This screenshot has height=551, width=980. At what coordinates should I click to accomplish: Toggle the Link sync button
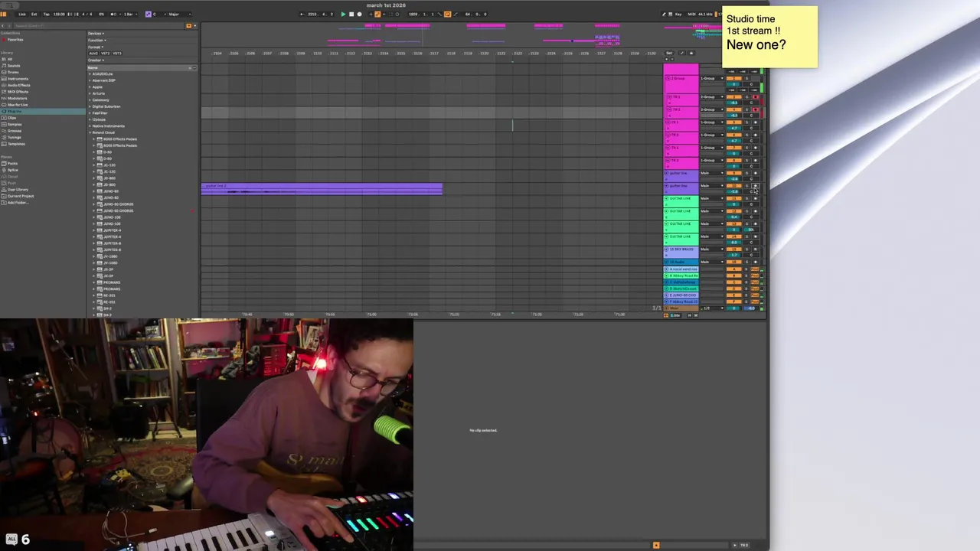[22, 14]
